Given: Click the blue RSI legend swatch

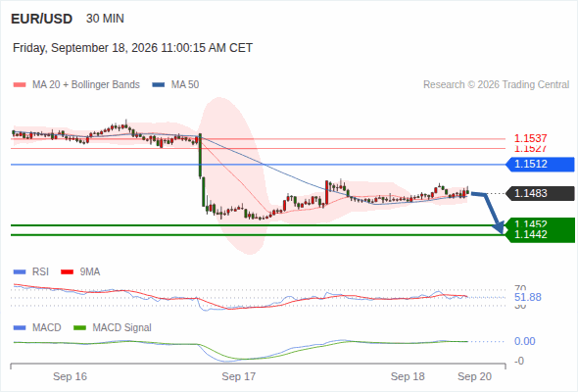Looking at the screenshot, I should (x=20, y=272).
